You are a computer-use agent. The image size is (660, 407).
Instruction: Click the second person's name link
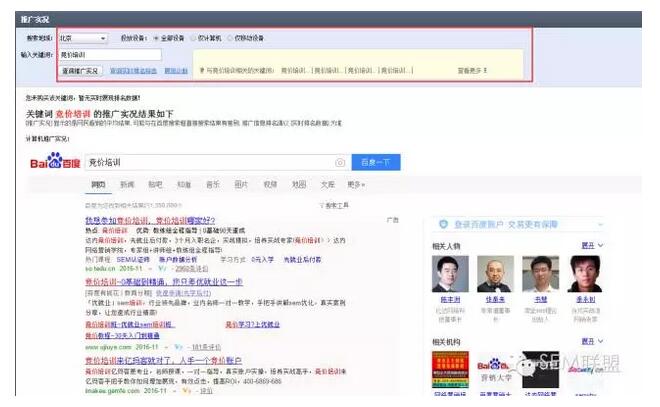(495, 300)
